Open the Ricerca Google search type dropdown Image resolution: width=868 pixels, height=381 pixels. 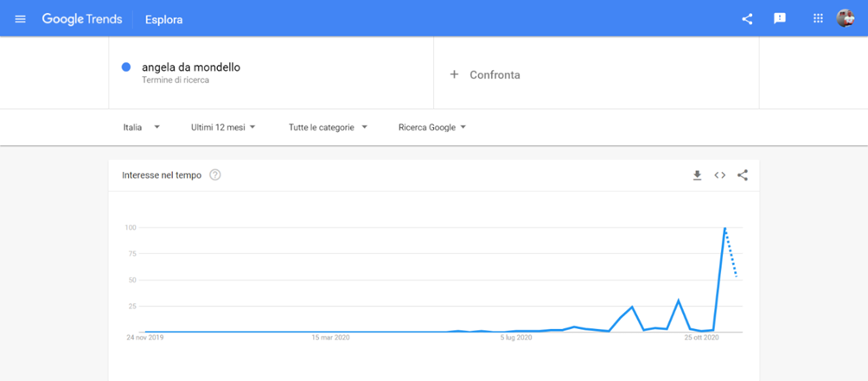point(432,127)
